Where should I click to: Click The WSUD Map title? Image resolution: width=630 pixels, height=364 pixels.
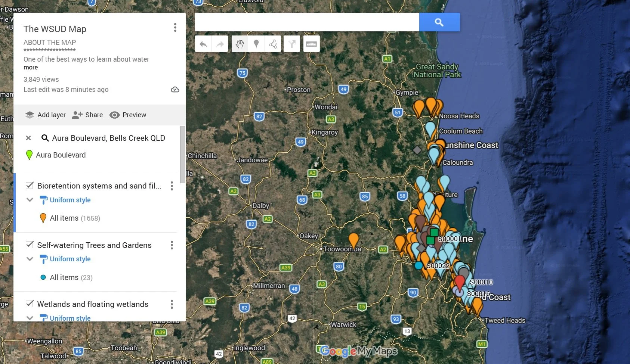click(55, 29)
